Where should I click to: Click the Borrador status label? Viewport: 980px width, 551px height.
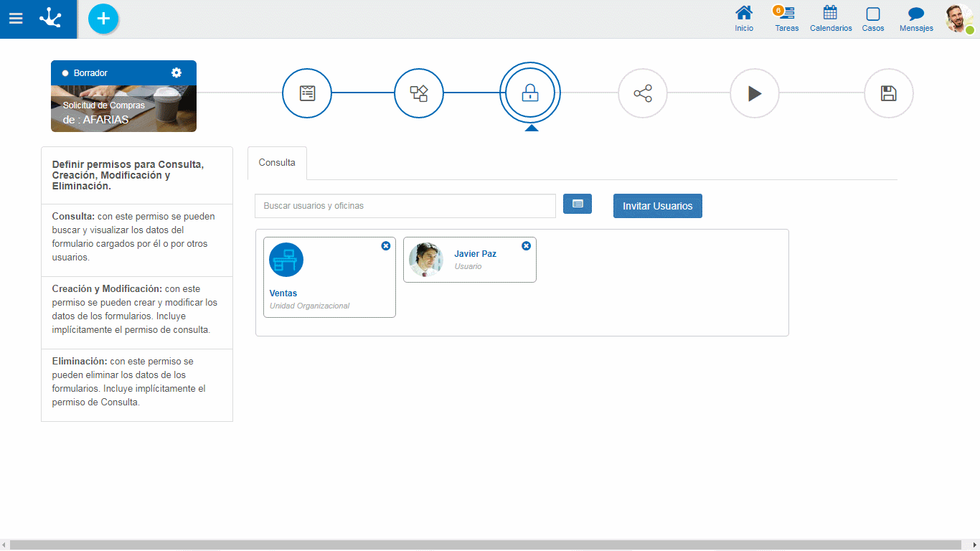[x=90, y=73]
